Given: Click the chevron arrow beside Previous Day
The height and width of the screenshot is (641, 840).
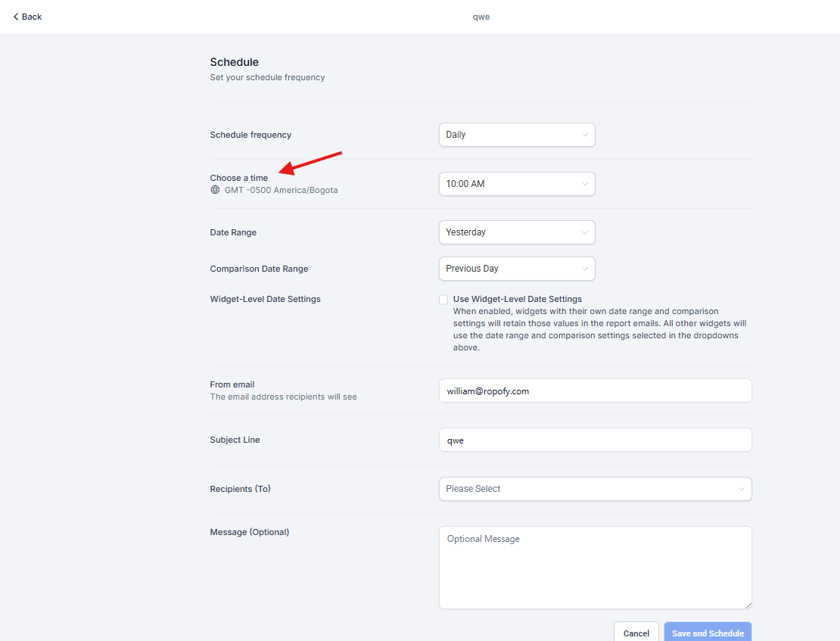Looking at the screenshot, I should point(584,269).
